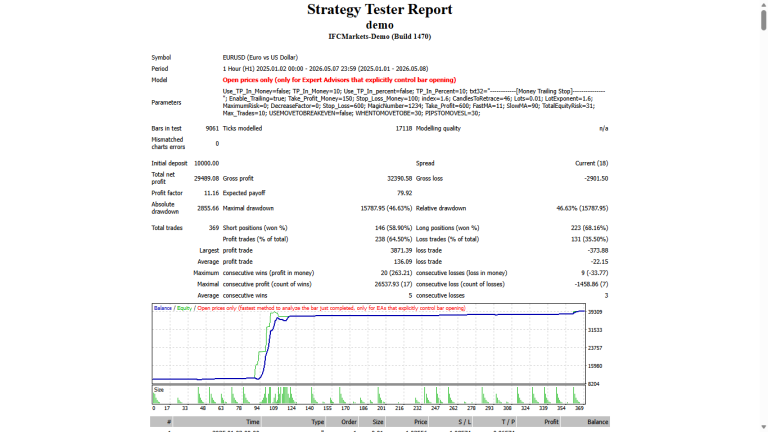The image size is (768, 432).
Task: Click the "demo" subtitle under the heading
Action: 380,24
